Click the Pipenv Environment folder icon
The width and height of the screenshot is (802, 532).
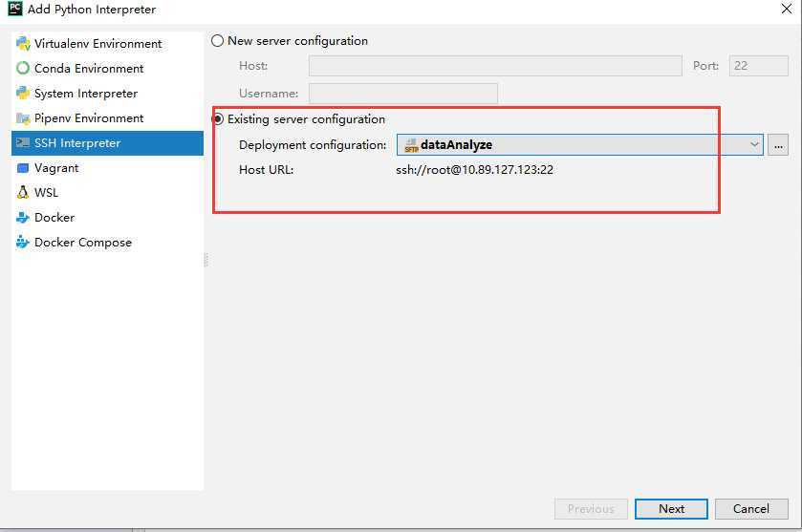coord(23,118)
